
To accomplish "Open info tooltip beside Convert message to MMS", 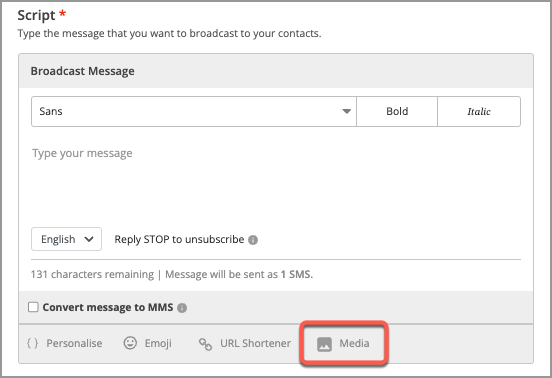I will pyautogui.click(x=182, y=308).
